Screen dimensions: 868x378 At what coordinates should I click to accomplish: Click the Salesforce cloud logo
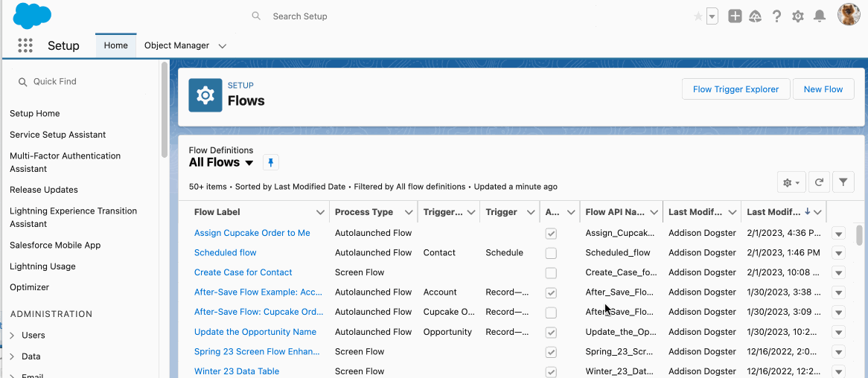point(32,16)
